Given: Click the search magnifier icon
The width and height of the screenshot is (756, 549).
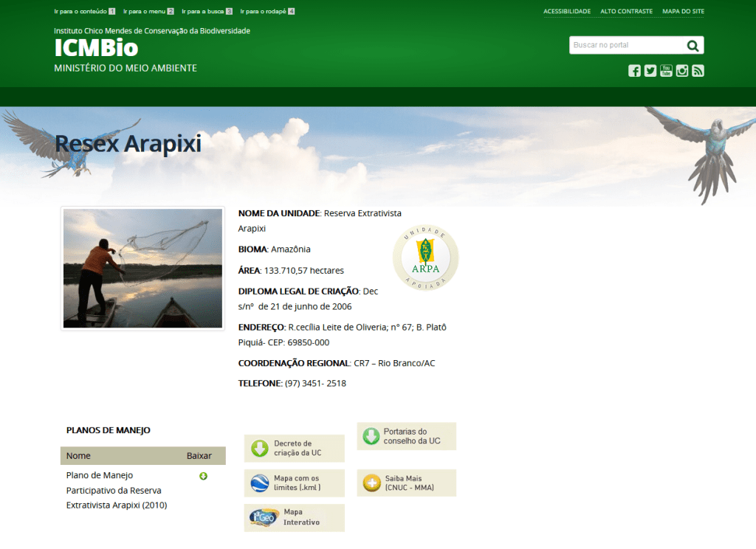Looking at the screenshot, I should click(x=693, y=46).
